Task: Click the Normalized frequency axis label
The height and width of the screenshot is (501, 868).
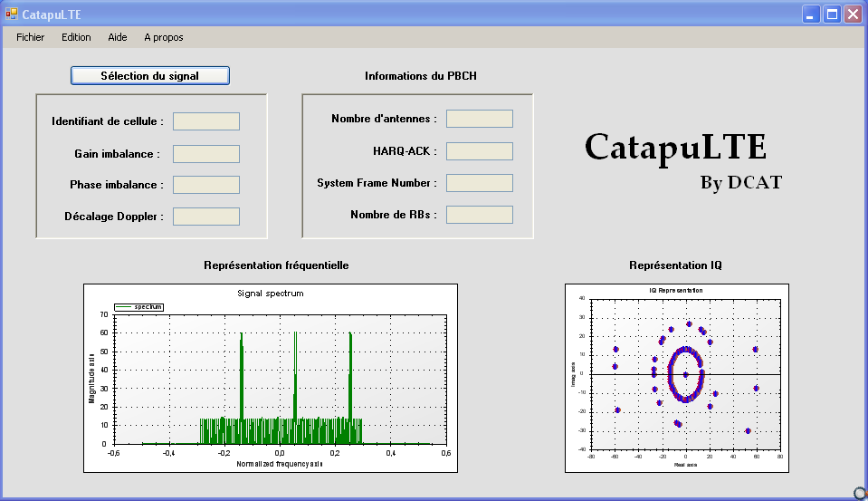Action: coord(280,464)
